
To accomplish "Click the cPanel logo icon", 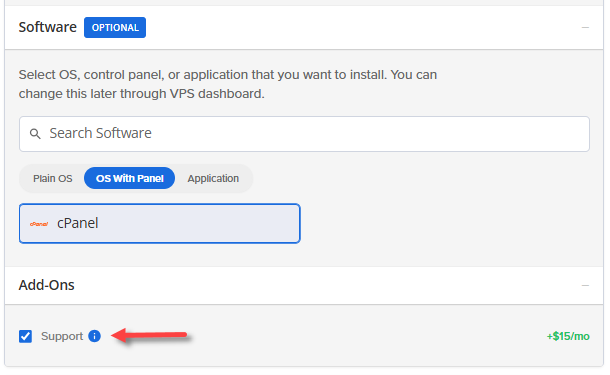I will click(x=39, y=224).
